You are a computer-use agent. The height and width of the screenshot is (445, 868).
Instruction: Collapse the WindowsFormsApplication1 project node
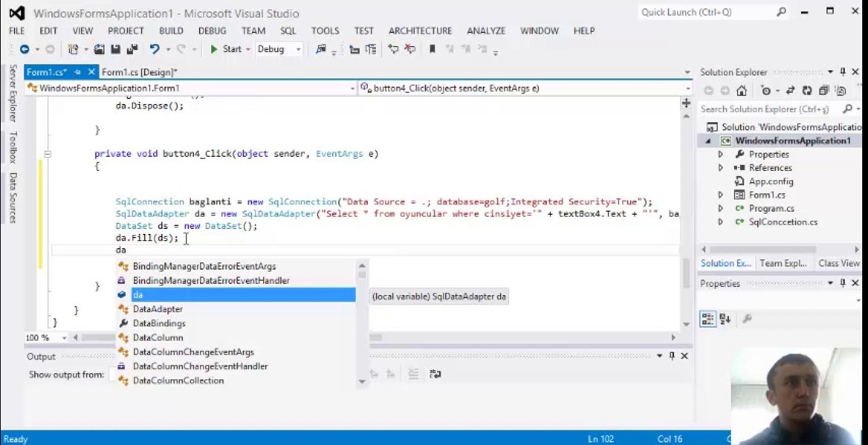pyautogui.click(x=708, y=141)
